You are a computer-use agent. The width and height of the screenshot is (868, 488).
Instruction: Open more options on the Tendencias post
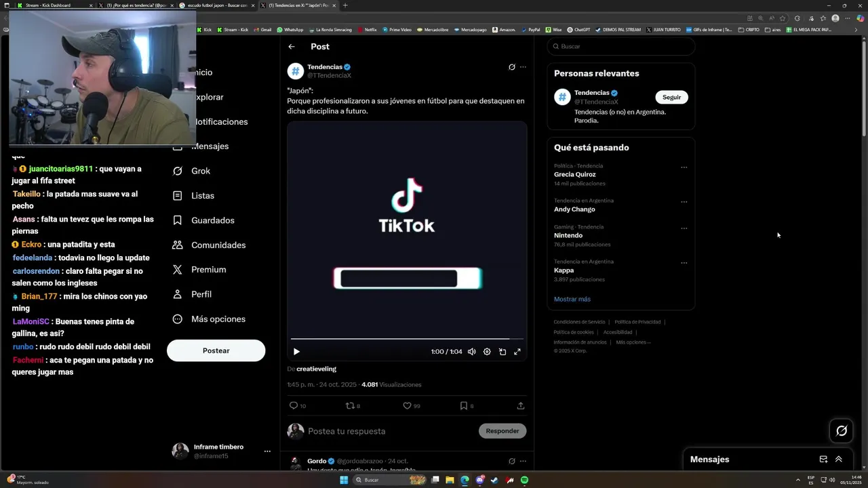point(523,67)
